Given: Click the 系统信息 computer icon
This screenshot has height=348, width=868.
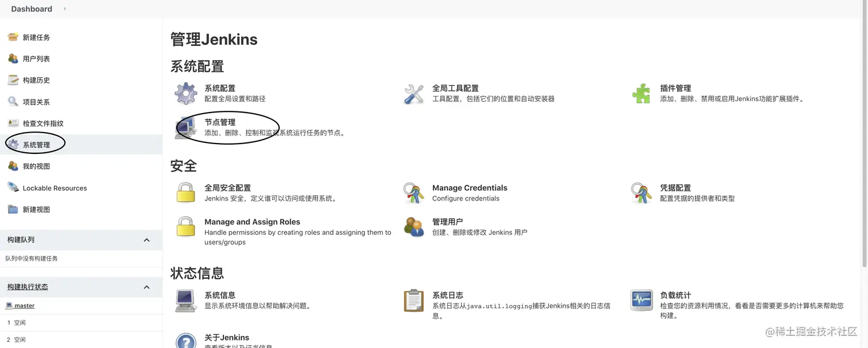Looking at the screenshot, I should point(185,300).
